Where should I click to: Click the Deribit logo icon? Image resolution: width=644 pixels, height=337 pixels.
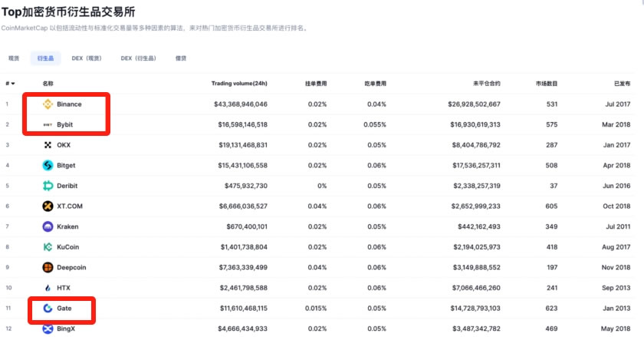click(x=47, y=186)
